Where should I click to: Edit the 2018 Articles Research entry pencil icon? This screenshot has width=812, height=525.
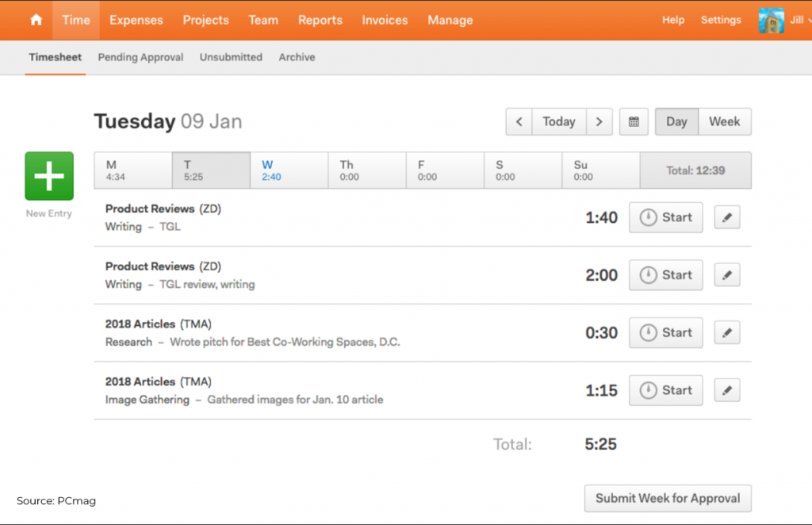pos(726,332)
